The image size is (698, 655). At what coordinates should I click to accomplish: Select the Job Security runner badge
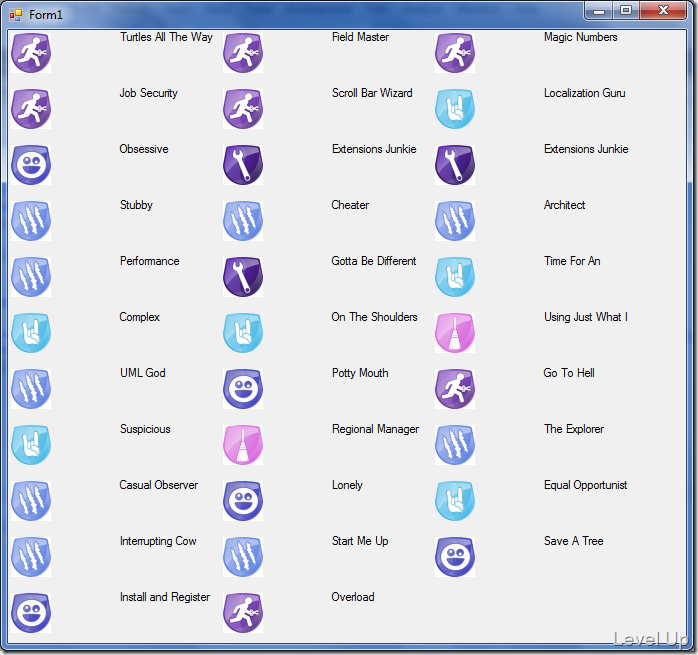(x=31, y=109)
